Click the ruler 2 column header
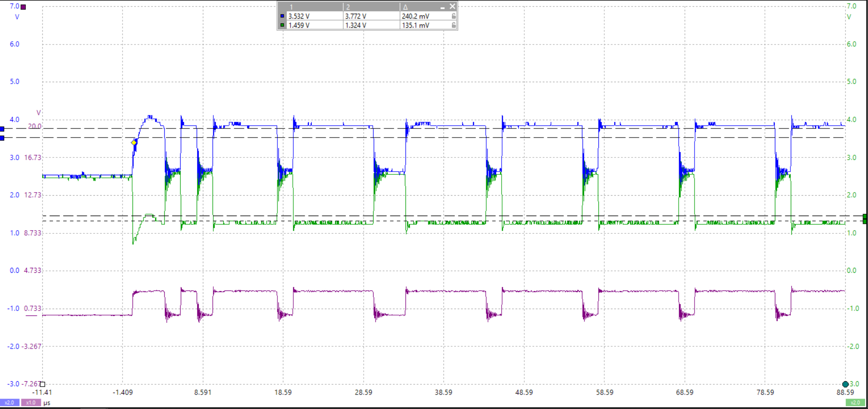 tap(348, 7)
